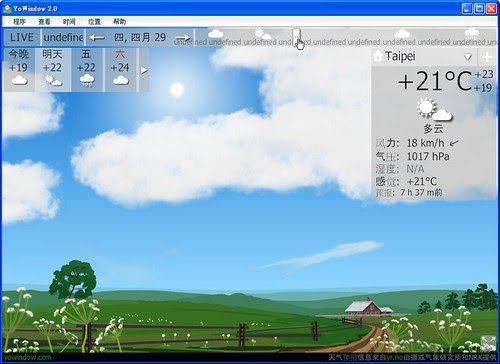500x364 pixels.
Task: Go to previous day with left arrow
Action: [97, 38]
